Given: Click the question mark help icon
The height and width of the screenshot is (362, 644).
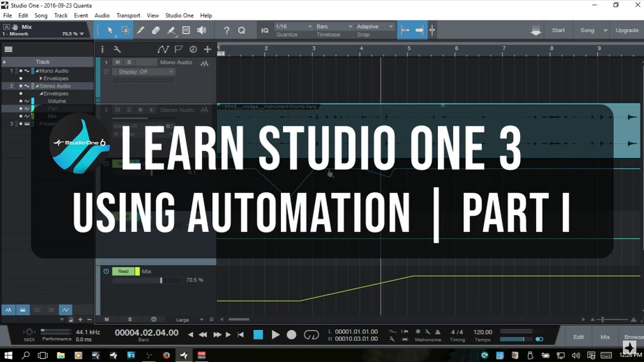Looking at the screenshot, I should pyautogui.click(x=226, y=30).
